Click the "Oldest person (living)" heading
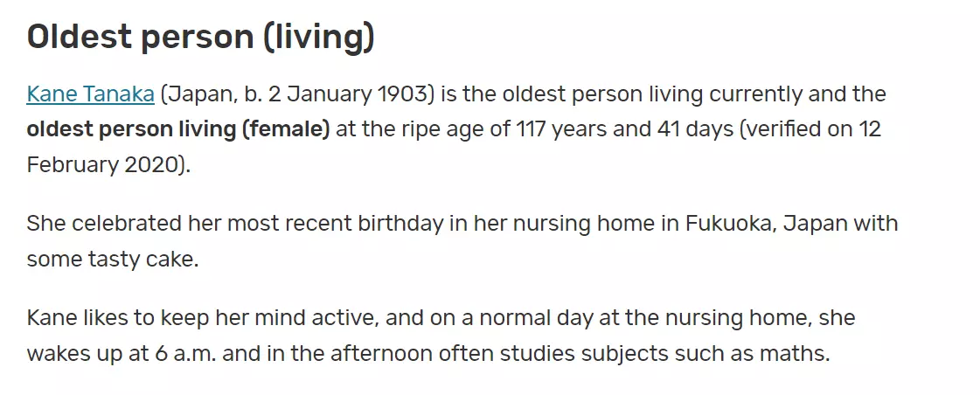The width and height of the screenshot is (980, 395). point(200,38)
